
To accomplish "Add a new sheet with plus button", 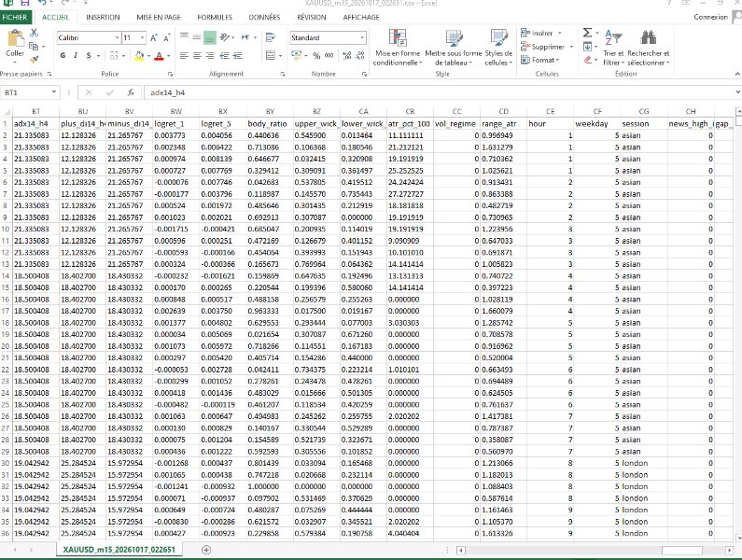I will point(206,550).
